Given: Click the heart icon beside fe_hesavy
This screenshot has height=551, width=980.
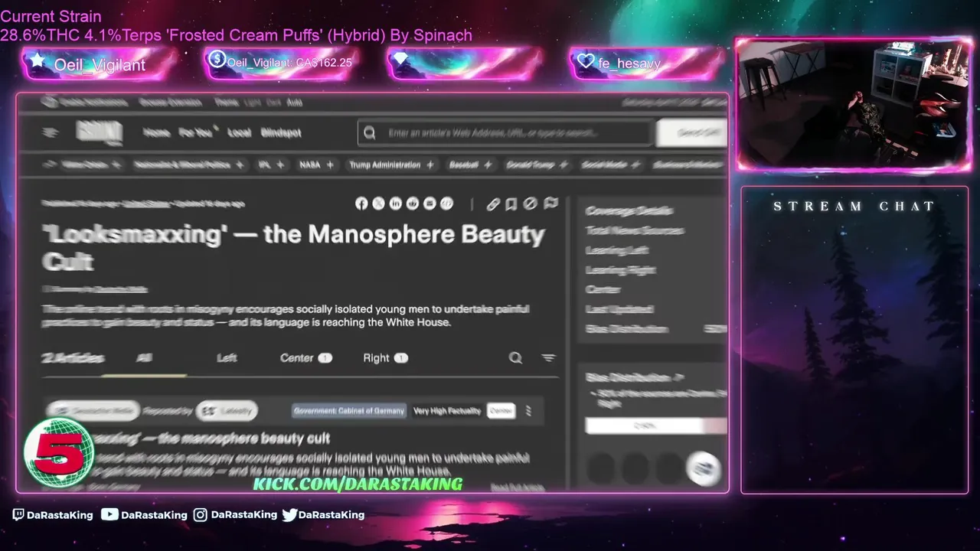Looking at the screenshot, I should tap(586, 60).
